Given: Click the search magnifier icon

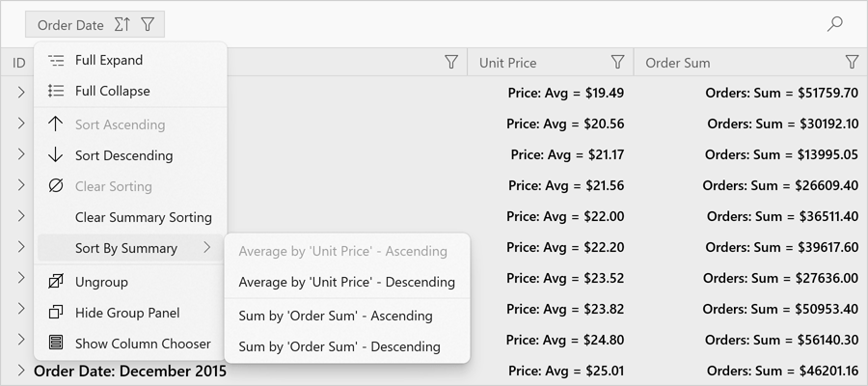Looking at the screenshot, I should [835, 24].
